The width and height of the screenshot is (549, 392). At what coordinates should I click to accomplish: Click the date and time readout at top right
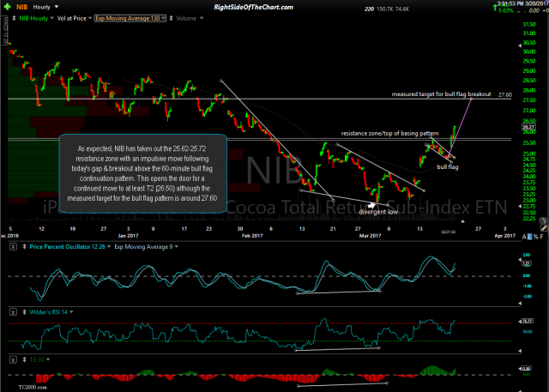click(x=522, y=3)
